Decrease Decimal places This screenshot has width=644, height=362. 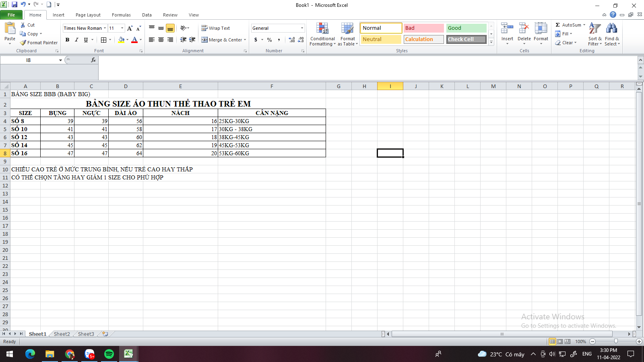coord(301,40)
